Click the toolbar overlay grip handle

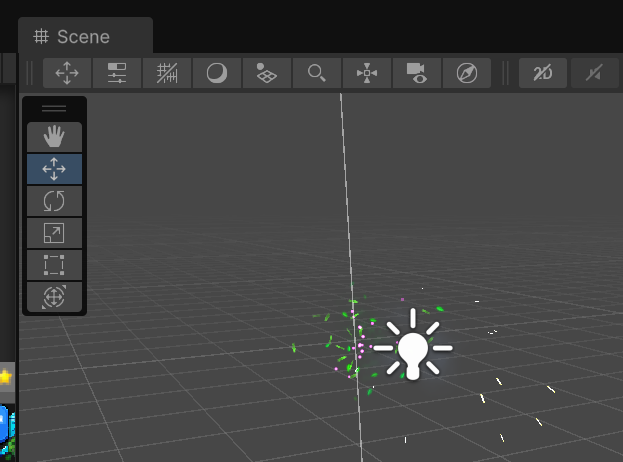point(29,73)
